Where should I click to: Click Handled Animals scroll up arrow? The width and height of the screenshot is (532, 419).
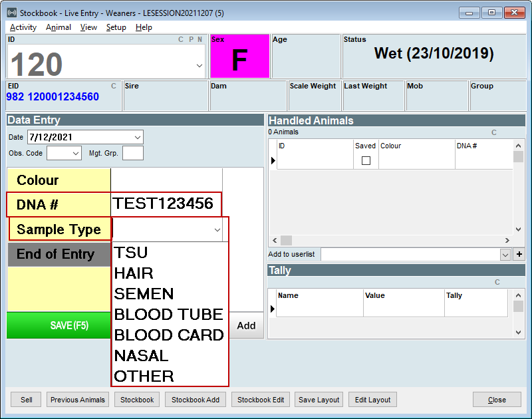pos(518,146)
